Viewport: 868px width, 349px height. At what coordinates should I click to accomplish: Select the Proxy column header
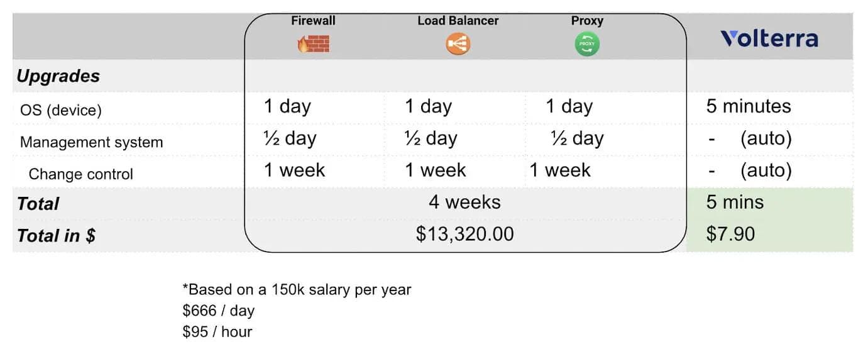pyautogui.click(x=587, y=21)
